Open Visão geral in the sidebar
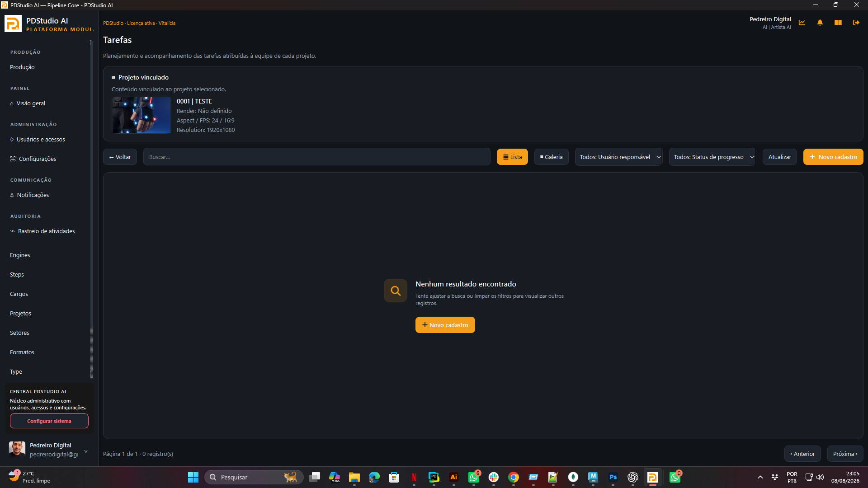This screenshot has height=488, width=868. coord(28,103)
